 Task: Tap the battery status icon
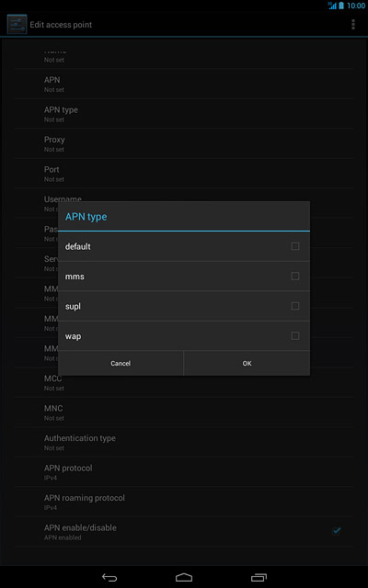(341, 6)
